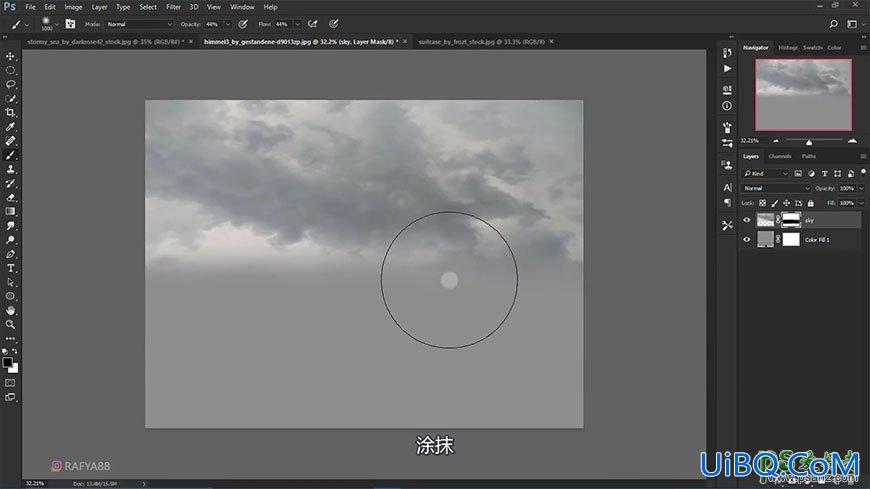Open the Actions panel play icon
Image resolution: width=870 pixels, height=489 pixels.
point(727,69)
